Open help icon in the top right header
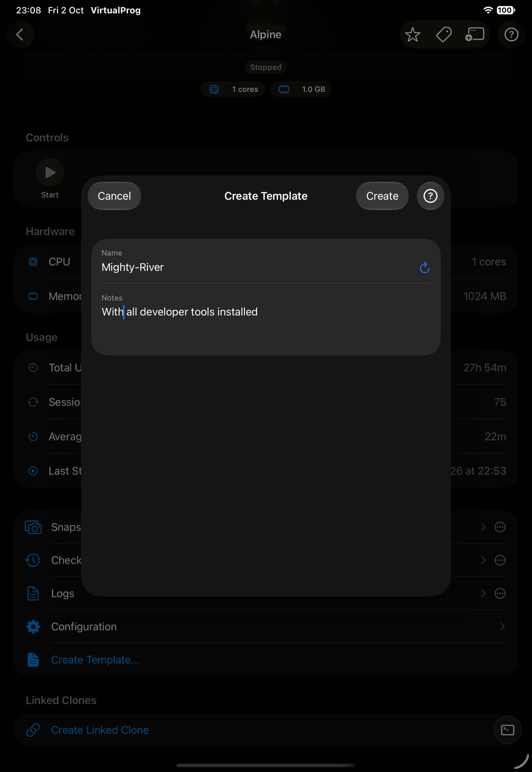The width and height of the screenshot is (532, 772). [511, 34]
